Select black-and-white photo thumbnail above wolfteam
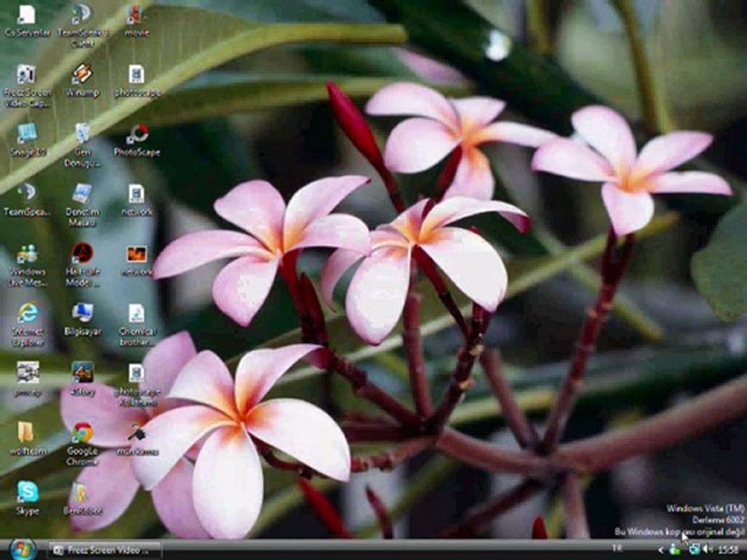Viewport: 747px width, 560px height. 27,379
